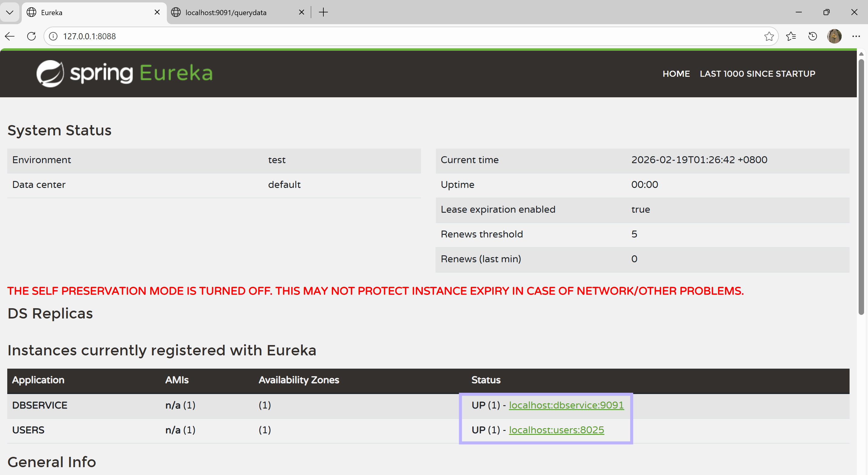This screenshot has width=868, height=475.
Task: Click the Spring Eureka logo
Action: pyautogui.click(x=125, y=73)
